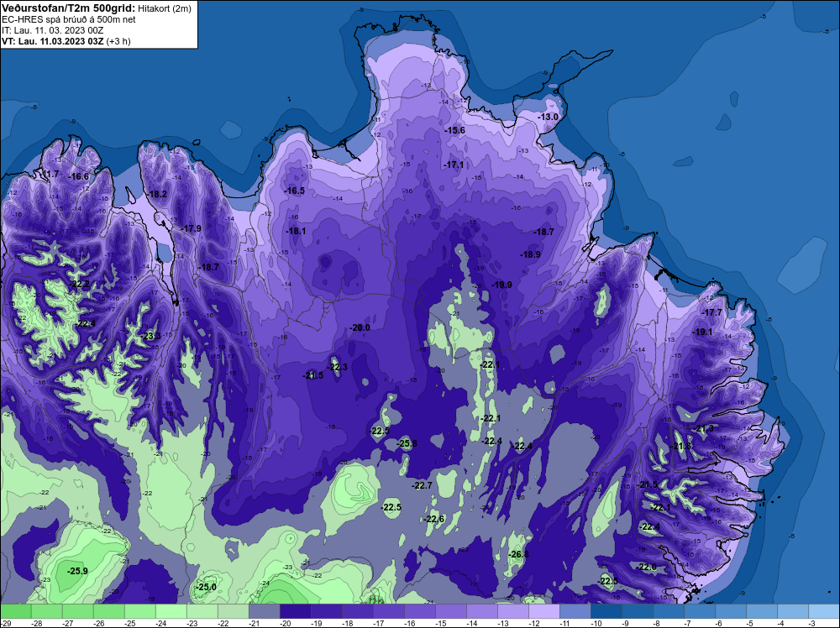Screen dimensions: 840x628
Task: Click the -25.8 temperature value
Action: pos(407,443)
